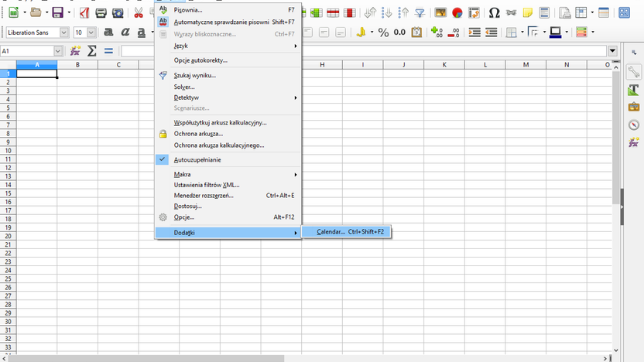Click the Decrease Indent icon
Image resolution: width=644 pixels, height=362 pixels.
492,32
